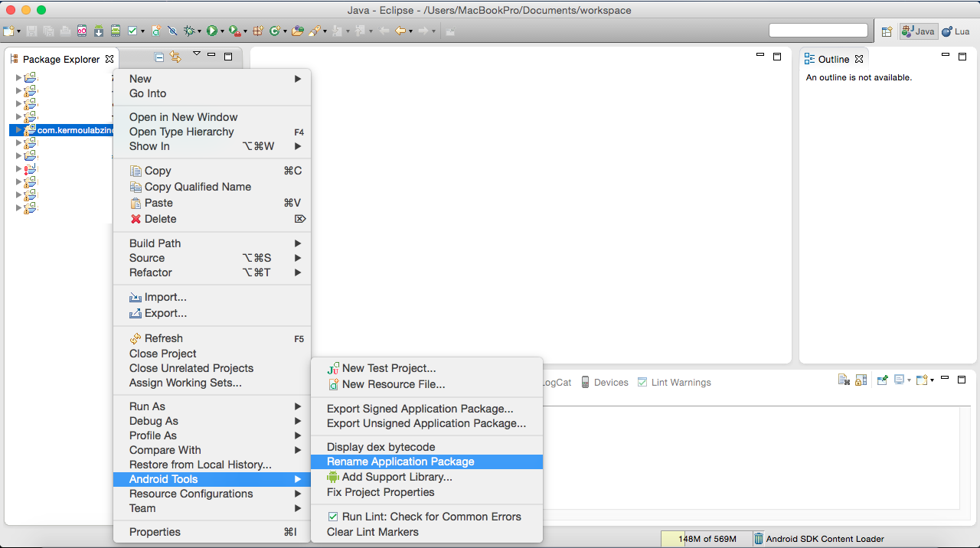Click Android SDK Content Loader status text
The height and width of the screenshot is (548, 980).
[825, 539]
